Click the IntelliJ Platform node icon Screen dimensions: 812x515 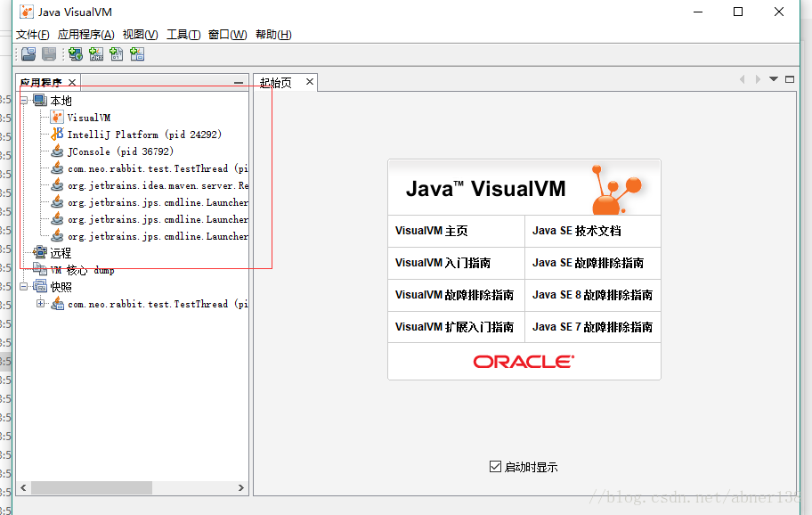point(57,135)
